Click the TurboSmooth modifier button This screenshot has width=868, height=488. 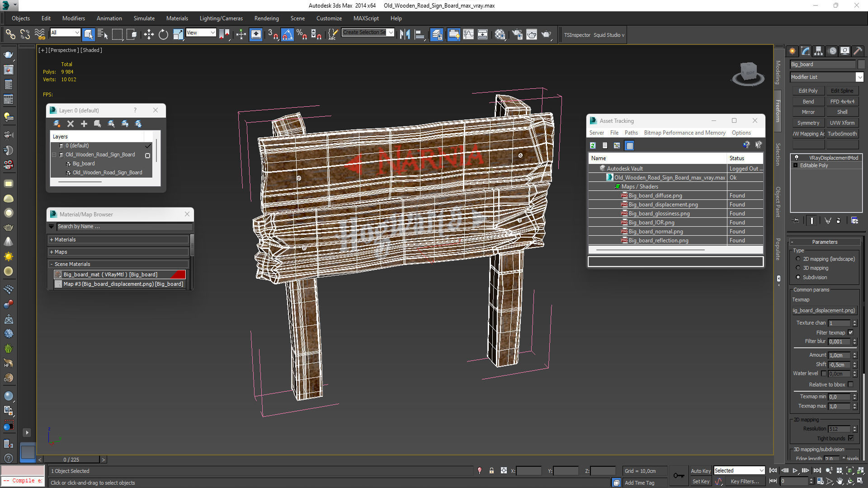[842, 134]
